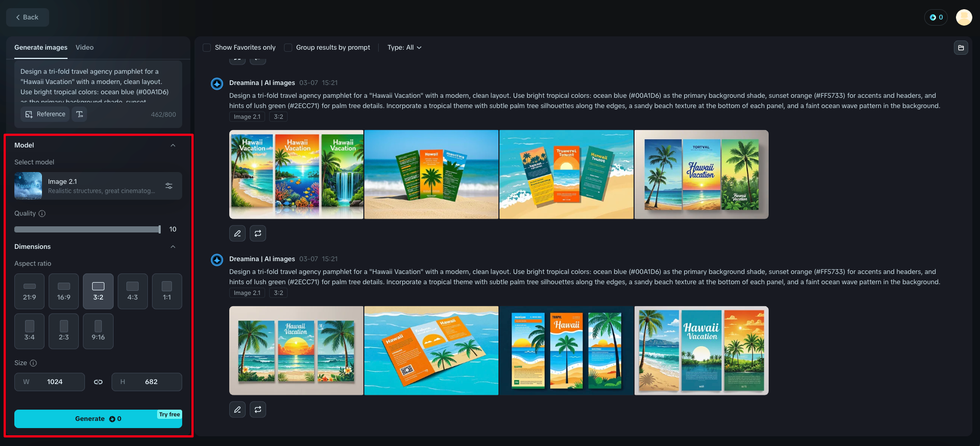Click Dreamina logo beside the upper result post
The image size is (980, 446).
click(217, 83)
